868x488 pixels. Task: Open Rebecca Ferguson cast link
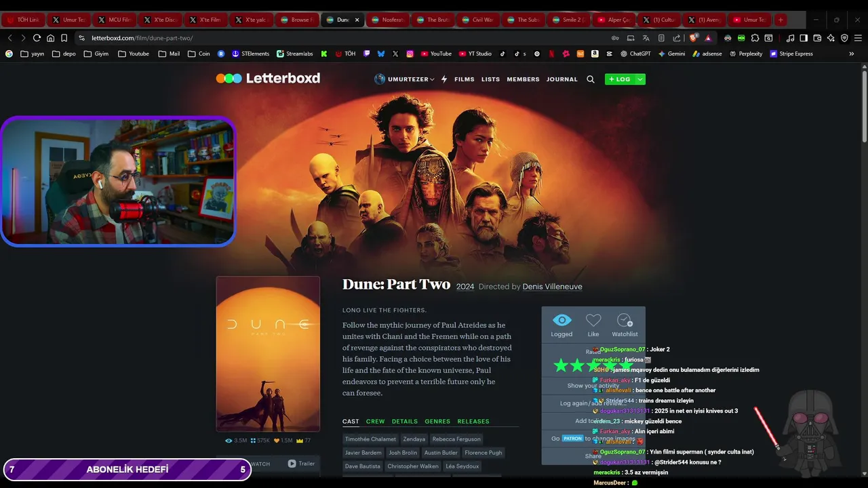(x=456, y=439)
